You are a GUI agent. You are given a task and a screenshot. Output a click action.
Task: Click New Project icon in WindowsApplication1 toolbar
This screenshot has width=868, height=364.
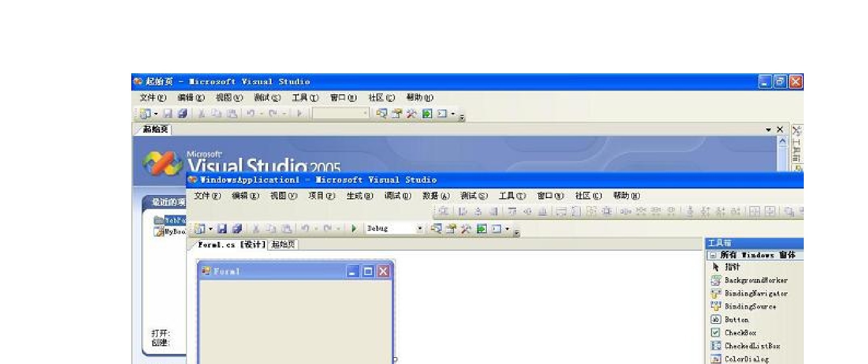pos(200,229)
